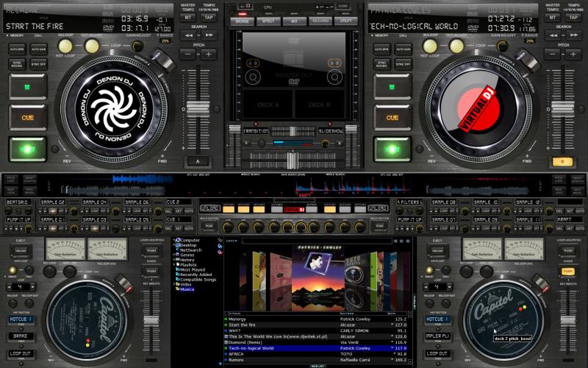
Task: Toggle master tempo MT on left deck
Action: pyautogui.click(x=188, y=17)
